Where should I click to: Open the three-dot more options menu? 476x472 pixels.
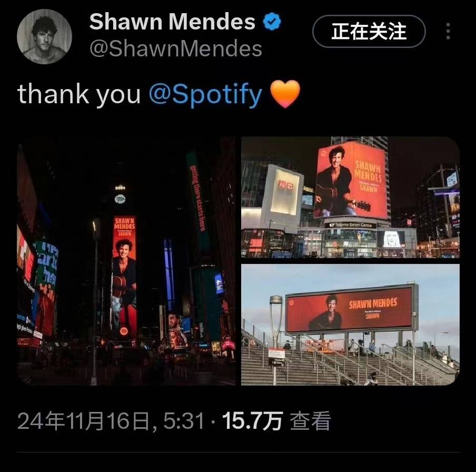tap(448, 31)
